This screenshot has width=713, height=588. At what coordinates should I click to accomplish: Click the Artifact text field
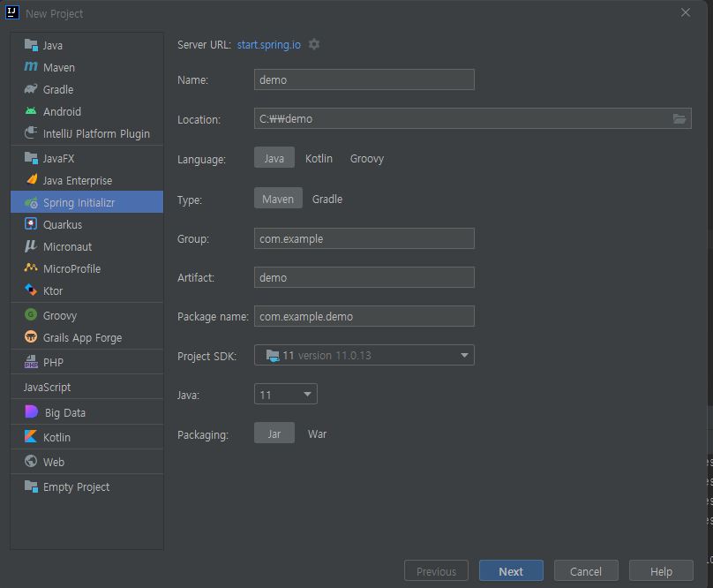point(364,277)
